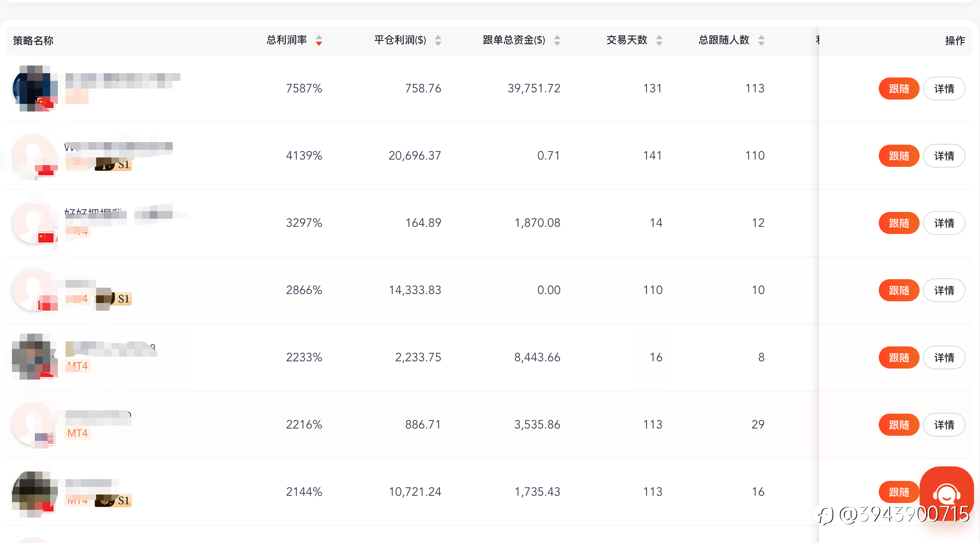Click the S1 badge in the 2144% row
Image resolution: width=980 pixels, height=543 pixels.
pyautogui.click(x=123, y=500)
